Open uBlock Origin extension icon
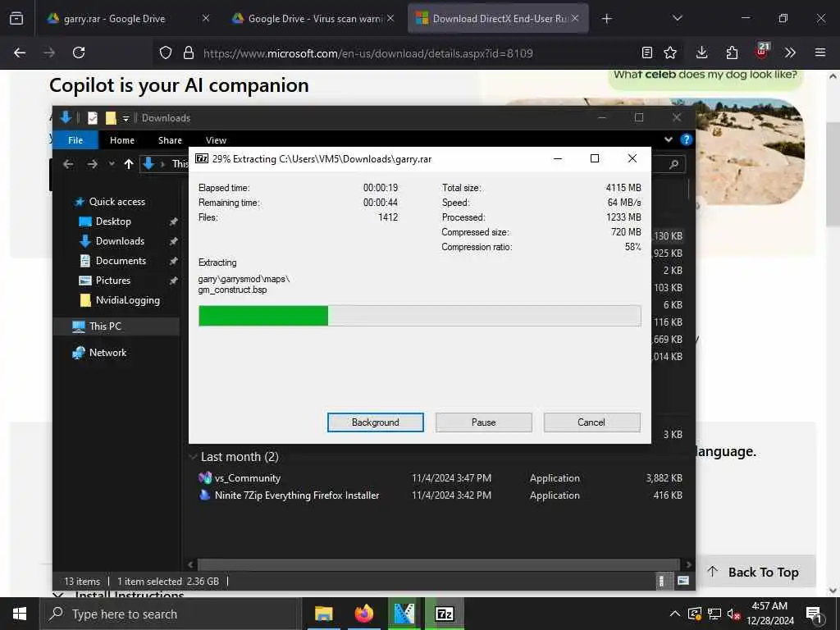The width and height of the screenshot is (840, 630). (762, 51)
